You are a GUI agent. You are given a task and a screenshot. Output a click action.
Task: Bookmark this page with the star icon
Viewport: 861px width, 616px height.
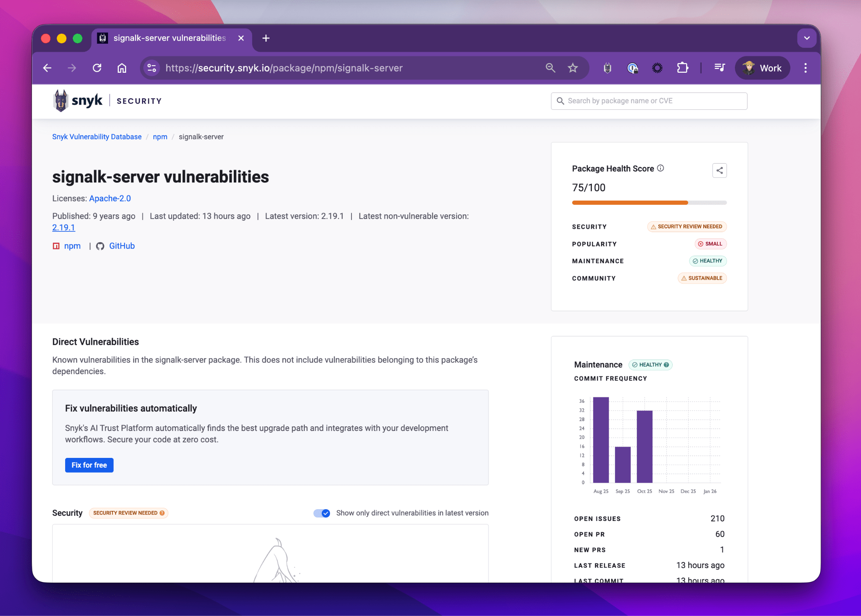(x=573, y=68)
